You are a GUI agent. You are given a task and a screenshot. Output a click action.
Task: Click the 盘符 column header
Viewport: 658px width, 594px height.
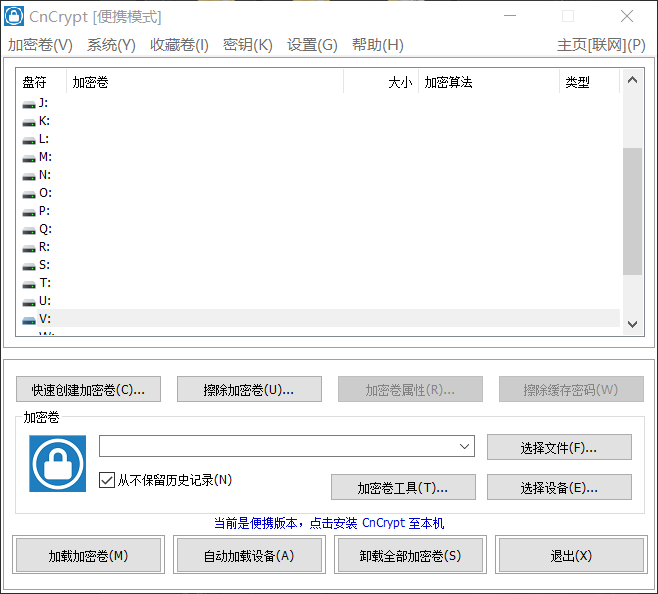pos(41,82)
